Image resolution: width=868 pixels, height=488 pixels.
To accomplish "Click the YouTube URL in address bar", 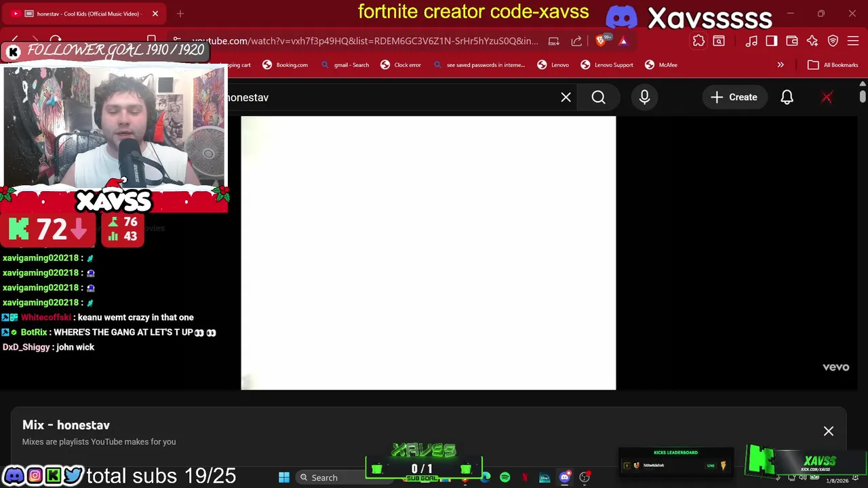I will pos(365,41).
